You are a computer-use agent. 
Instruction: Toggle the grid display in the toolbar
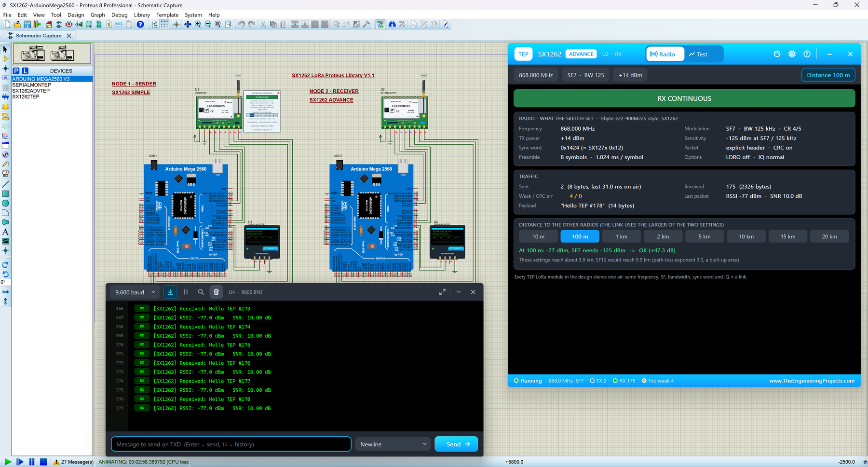[164, 24]
